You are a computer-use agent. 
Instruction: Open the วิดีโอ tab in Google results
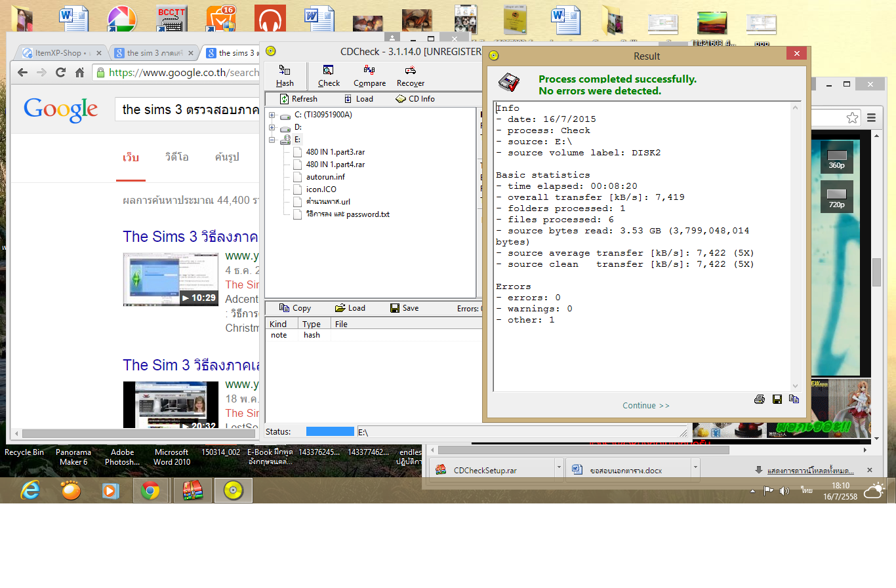tap(177, 157)
